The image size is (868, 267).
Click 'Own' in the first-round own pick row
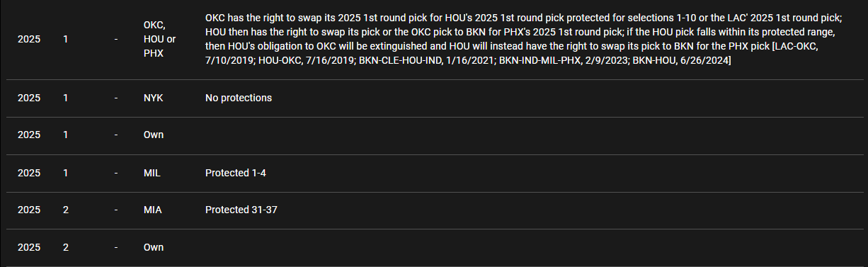tap(153, 135)
